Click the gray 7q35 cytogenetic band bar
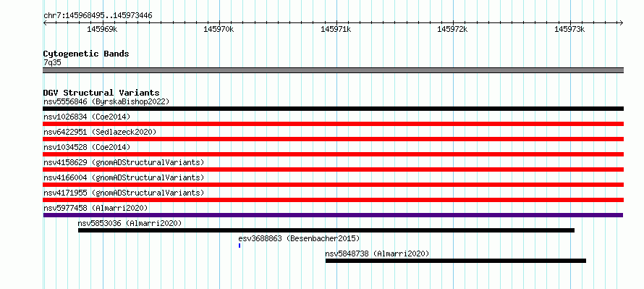Screen dimensions: 644x289 [x=333, y=70]
